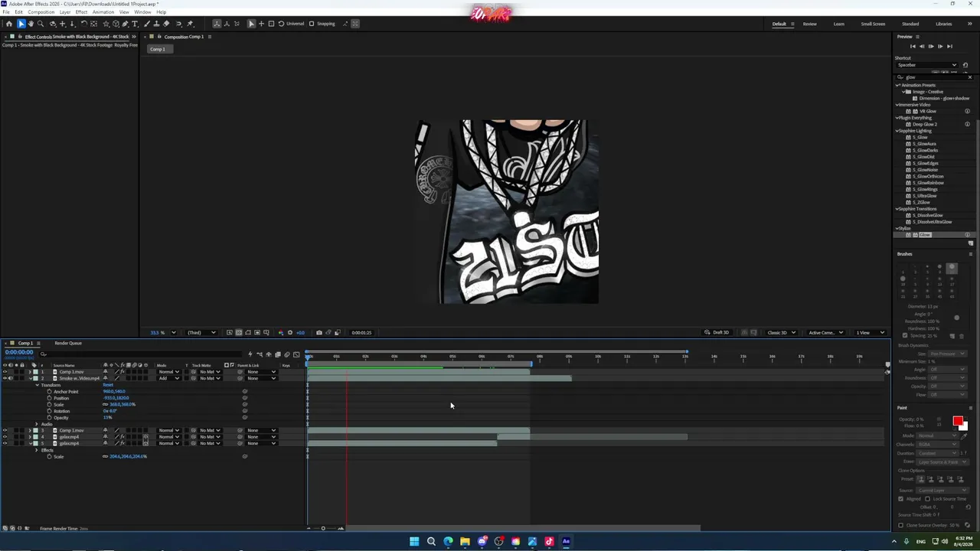Select the Eraser tool in toolbar

[x=166, y=24]
